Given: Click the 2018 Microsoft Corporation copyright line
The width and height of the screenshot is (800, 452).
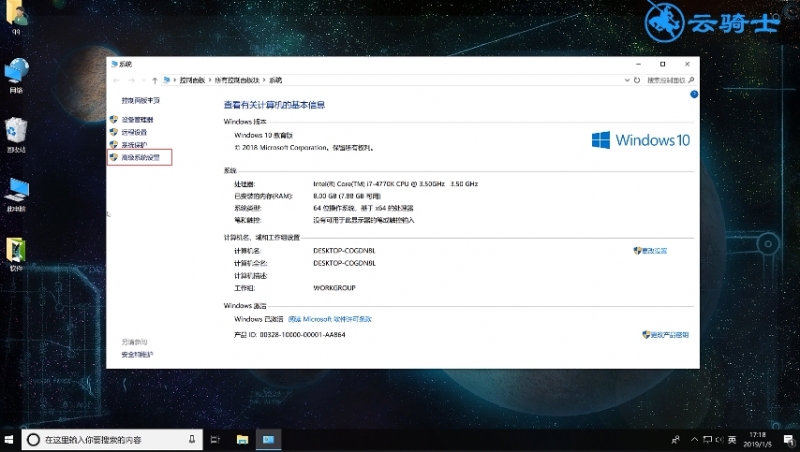Looking at the screenshot, I should (305, 148).
